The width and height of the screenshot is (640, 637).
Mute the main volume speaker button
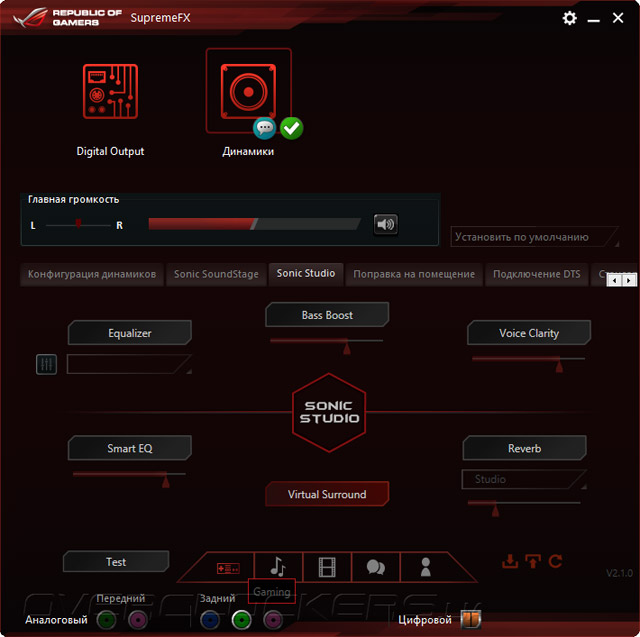coord(386,224)
